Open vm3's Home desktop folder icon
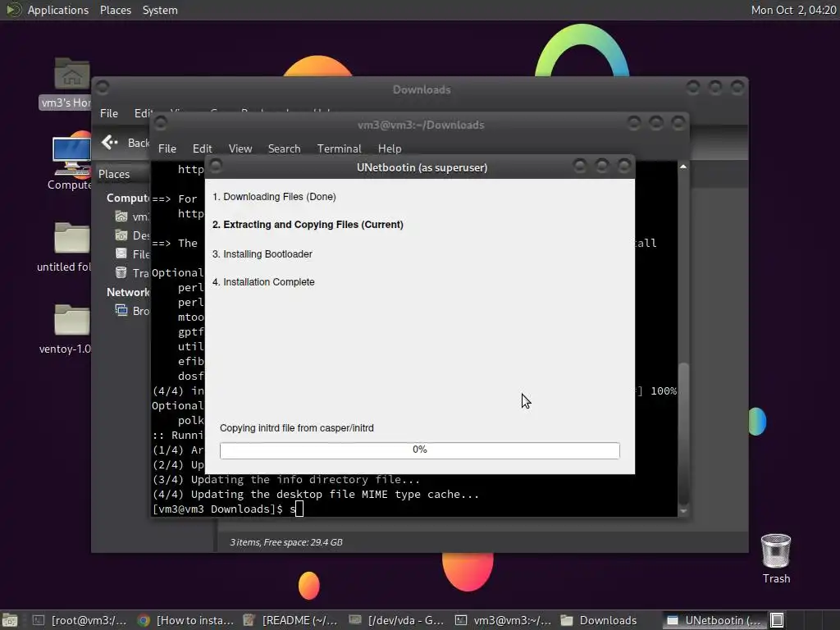 tap(72, 74)
